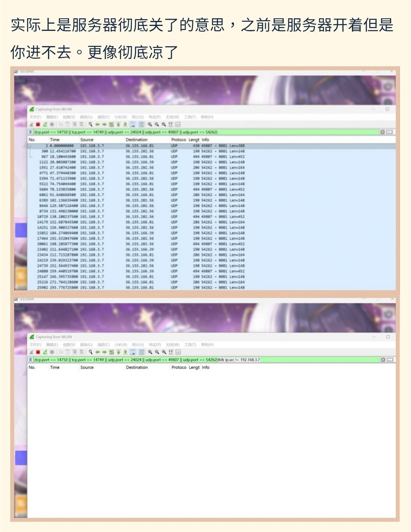The width and height of the screenshot is (411, 532).
Task: Open filter bookmarks in the ip.src-filtered window
Action: point(30,360)
